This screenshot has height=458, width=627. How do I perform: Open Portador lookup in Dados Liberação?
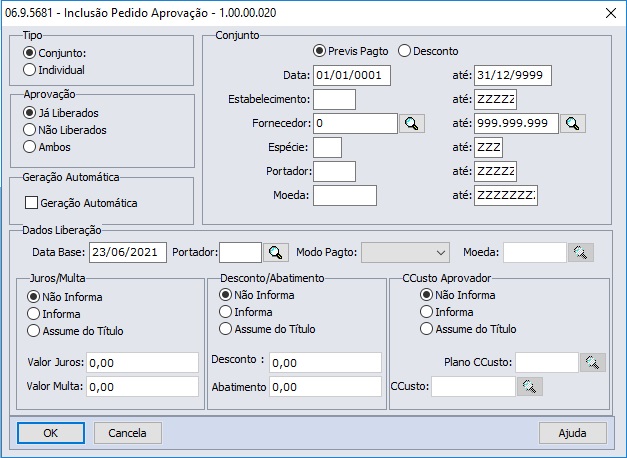pyautogui.click(x=276, y=252)
